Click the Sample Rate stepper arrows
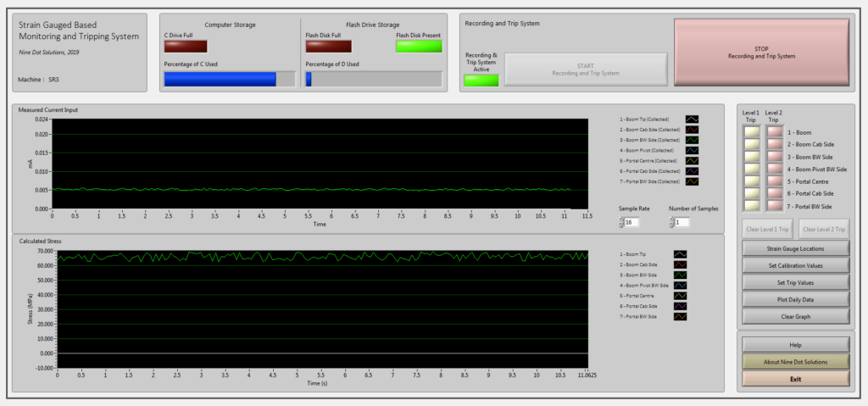This screenshot has width=868, height=406. pos(621,222)
